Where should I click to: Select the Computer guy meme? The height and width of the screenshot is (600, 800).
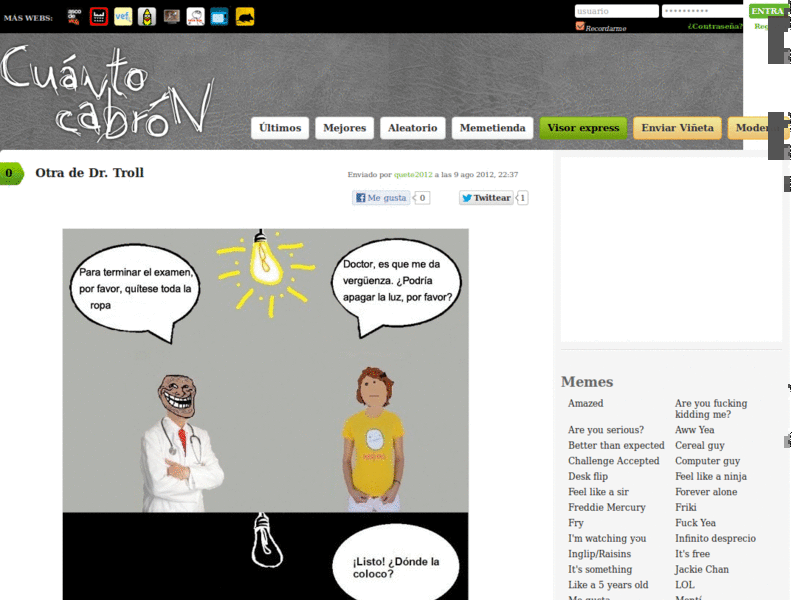pos(707,461)
